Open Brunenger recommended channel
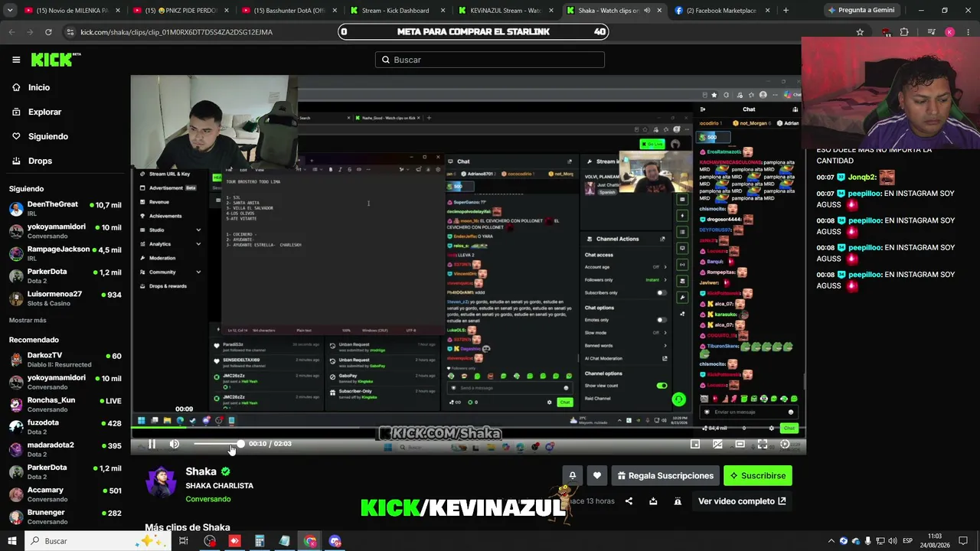980x551 pixels. [x=65, y=516]
